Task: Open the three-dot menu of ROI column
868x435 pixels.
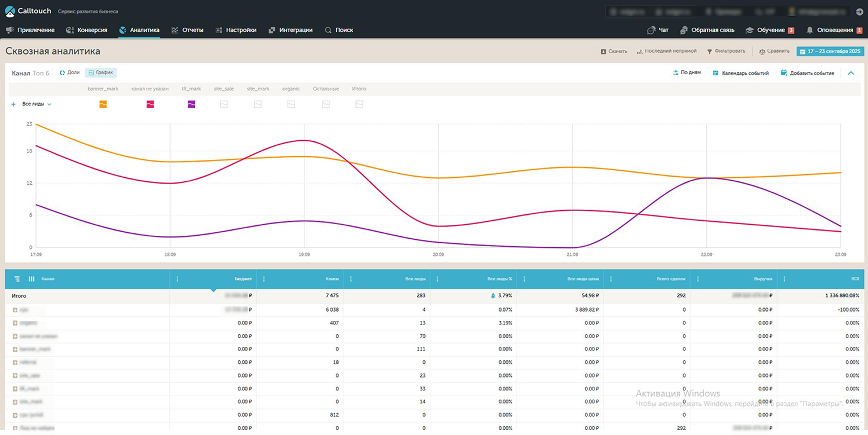Action: (x=785, y=279)
